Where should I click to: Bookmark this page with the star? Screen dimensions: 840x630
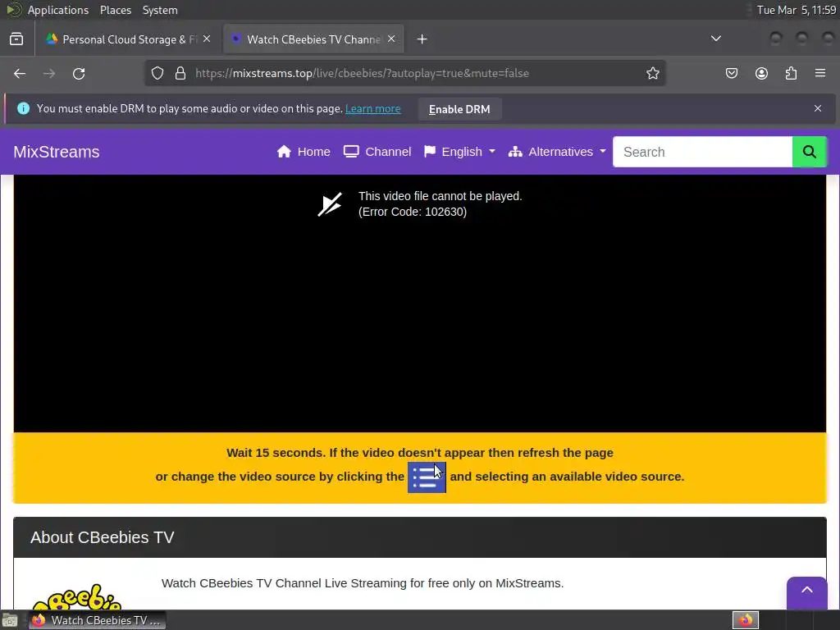coord(652,73)
